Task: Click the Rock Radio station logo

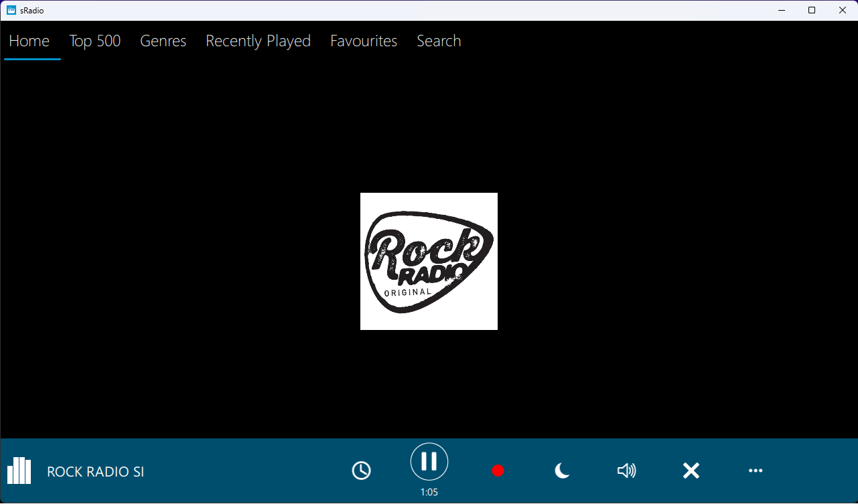Action: (429, 261)
